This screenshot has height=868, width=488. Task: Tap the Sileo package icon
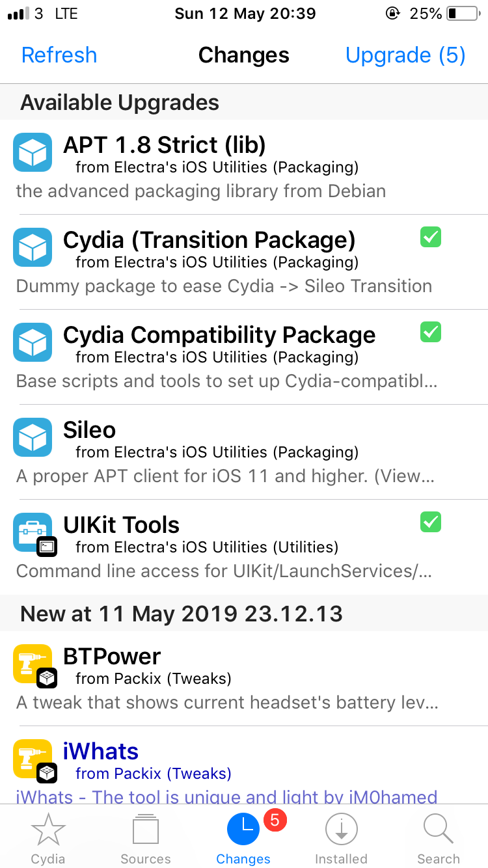pos(33,437)
